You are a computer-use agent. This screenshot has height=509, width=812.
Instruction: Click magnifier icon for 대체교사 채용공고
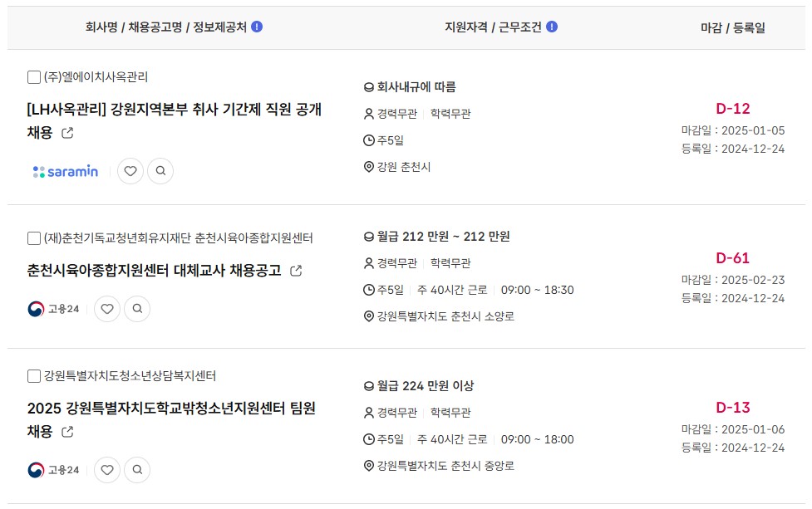(137, 309)
